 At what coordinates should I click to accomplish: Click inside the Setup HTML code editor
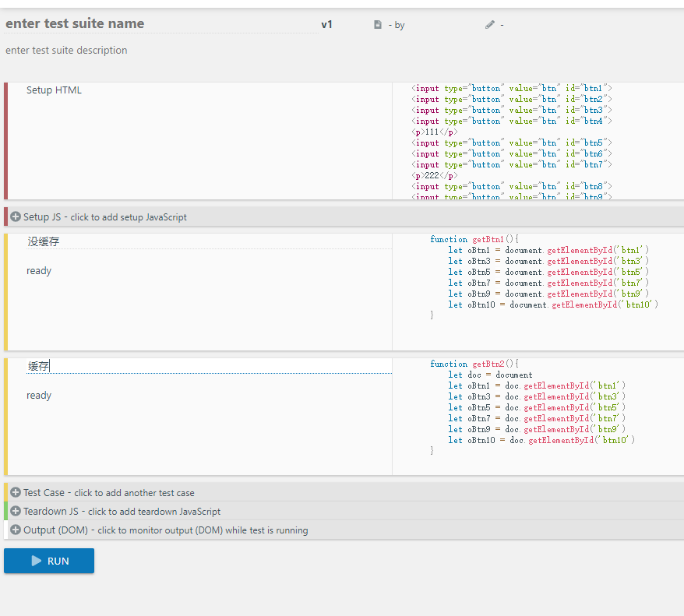(x=538, y=141)
